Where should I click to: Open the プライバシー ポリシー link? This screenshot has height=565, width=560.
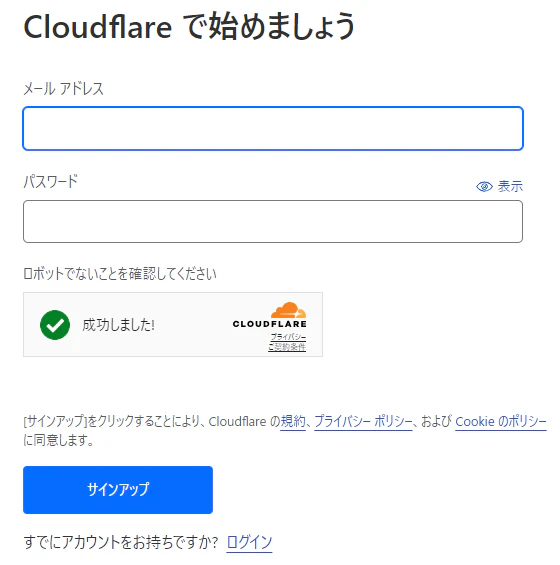click(363, 421)
